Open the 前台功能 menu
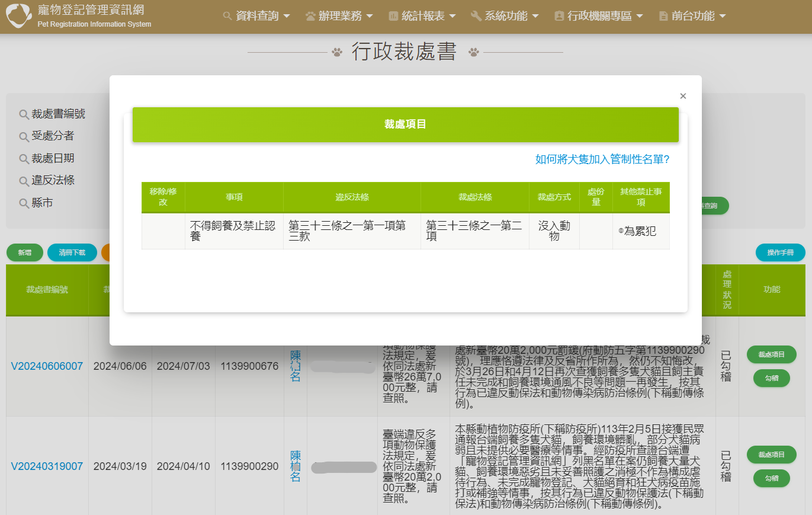This screenshot has width=812, height=515. [x=692, y=17]
